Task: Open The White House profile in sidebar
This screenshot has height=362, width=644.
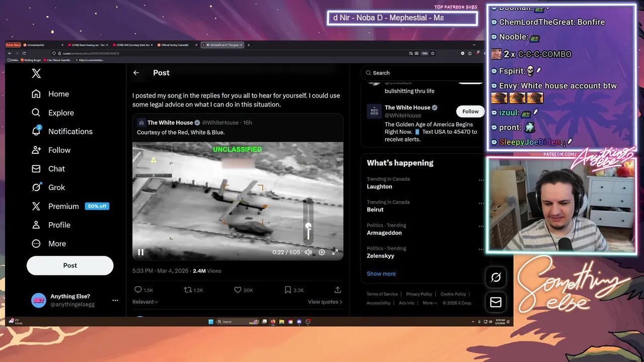Action: [408, 108]
